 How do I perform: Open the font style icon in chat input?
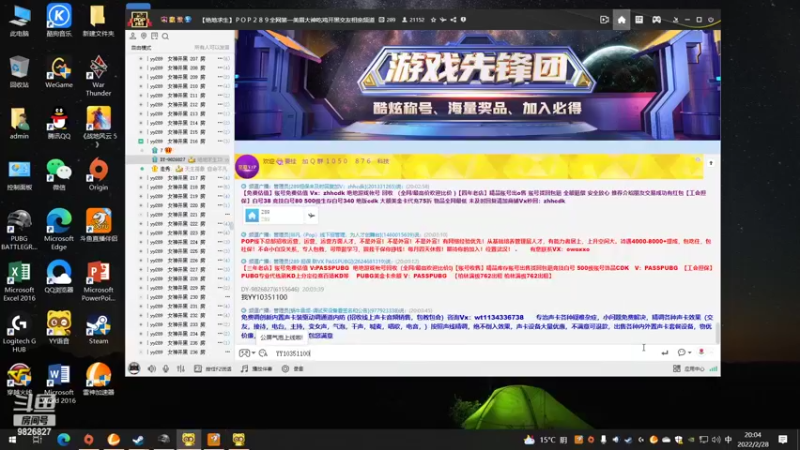tap(263, 353)
